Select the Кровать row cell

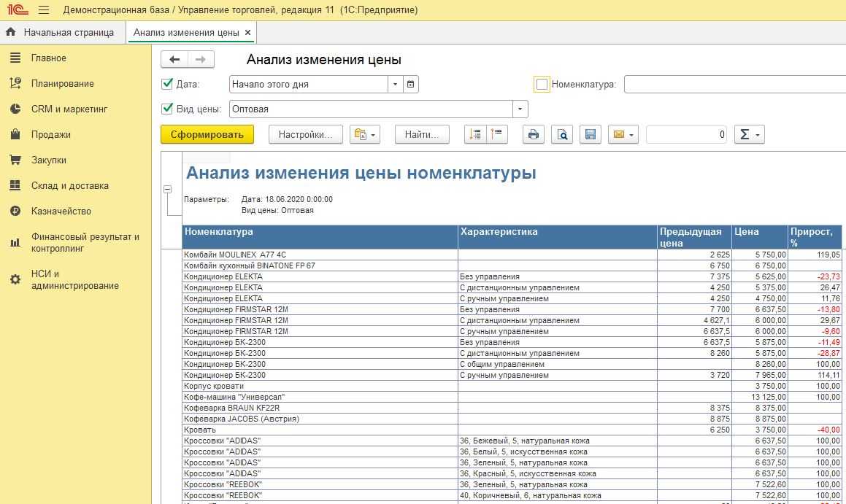point(320,430)
